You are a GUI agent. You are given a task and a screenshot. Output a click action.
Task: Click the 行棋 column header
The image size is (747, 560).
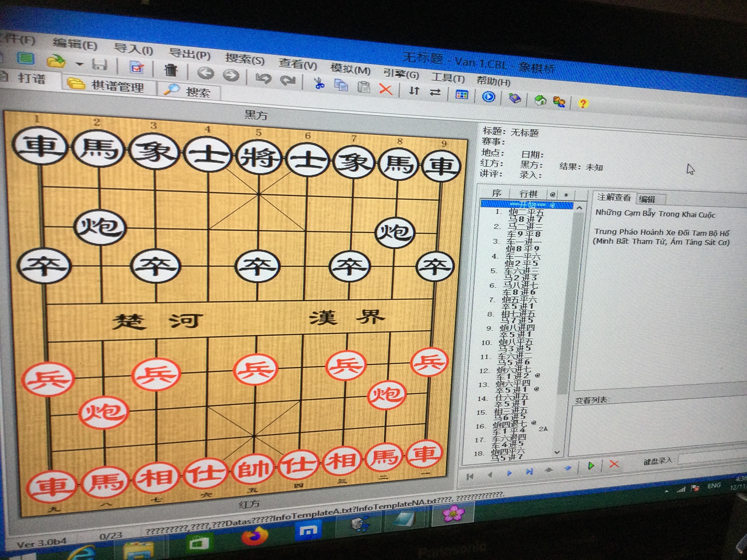pos(528,194)
